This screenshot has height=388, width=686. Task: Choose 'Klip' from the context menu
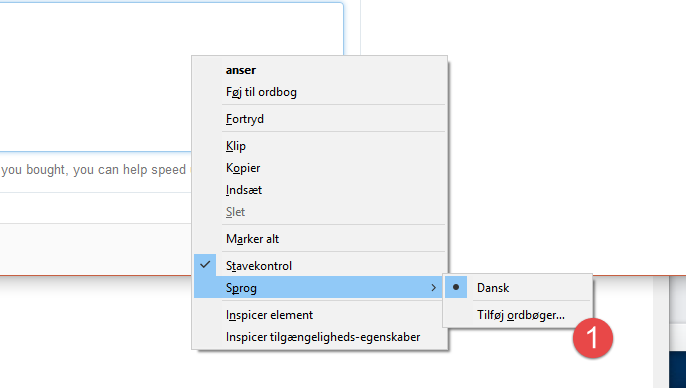click(320, 146)
